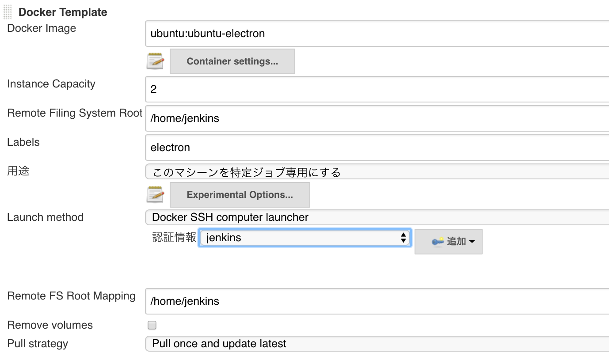Image resolution: width=609 pixels, height=364 pixels.
Task: Click the Experimental Options button
Action: pyautogui.click(x=240, y=194)
